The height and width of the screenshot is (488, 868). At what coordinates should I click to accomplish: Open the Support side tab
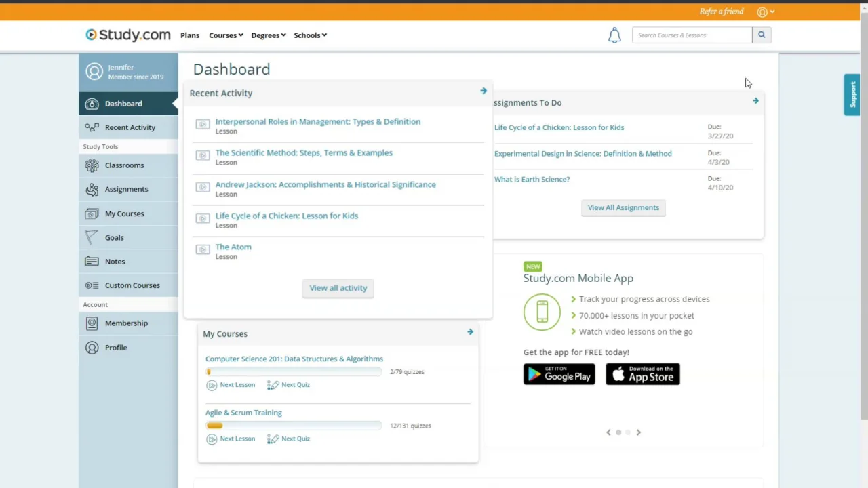[852, 95]
